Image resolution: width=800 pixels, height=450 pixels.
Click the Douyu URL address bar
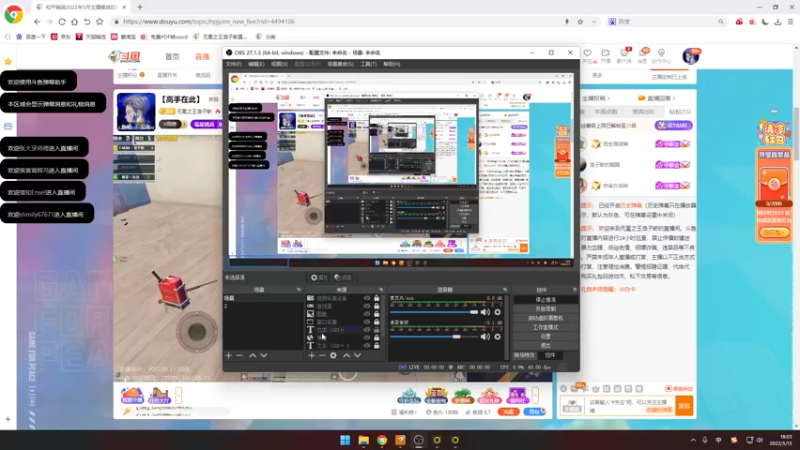(337, 21)
